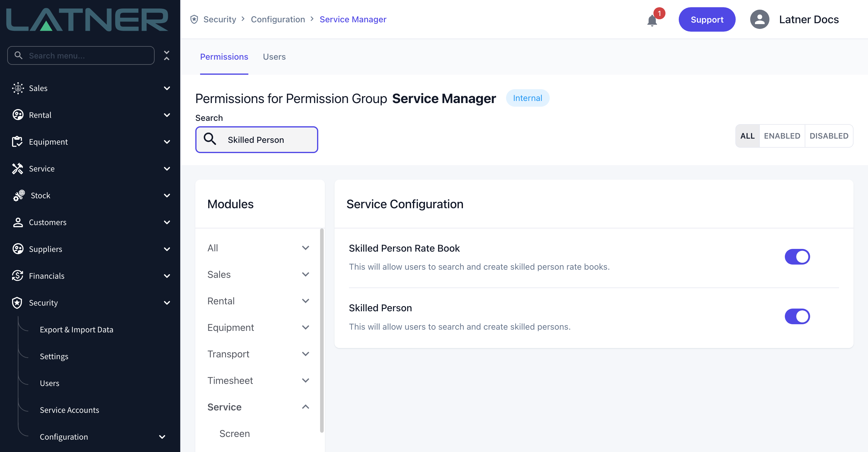Filter permissions by DISABLED

829,136
